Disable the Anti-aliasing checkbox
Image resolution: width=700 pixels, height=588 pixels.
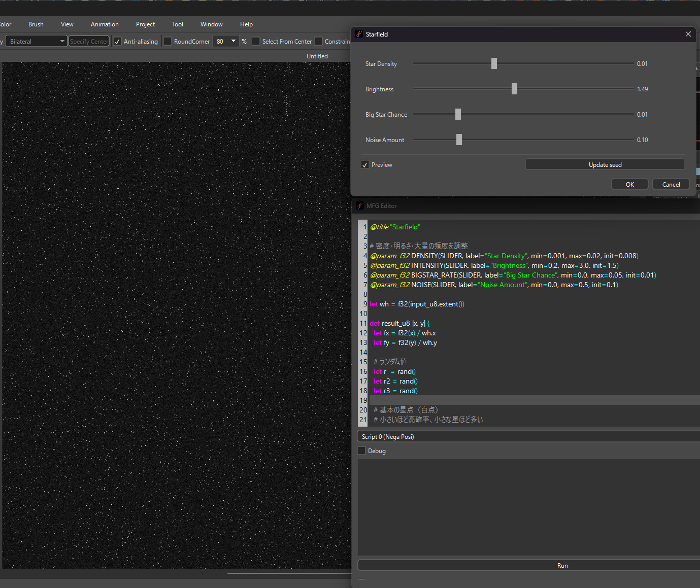pyautogui.click(x=118, y=42)
